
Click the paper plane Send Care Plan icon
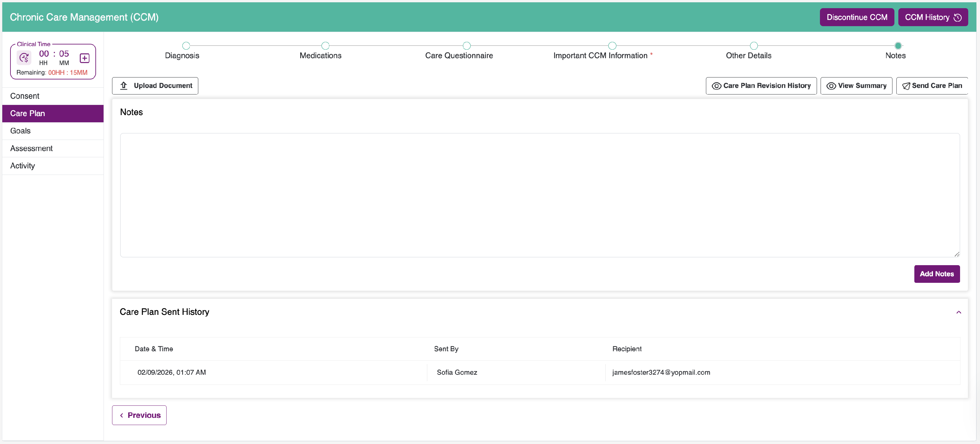click(906, 86)
